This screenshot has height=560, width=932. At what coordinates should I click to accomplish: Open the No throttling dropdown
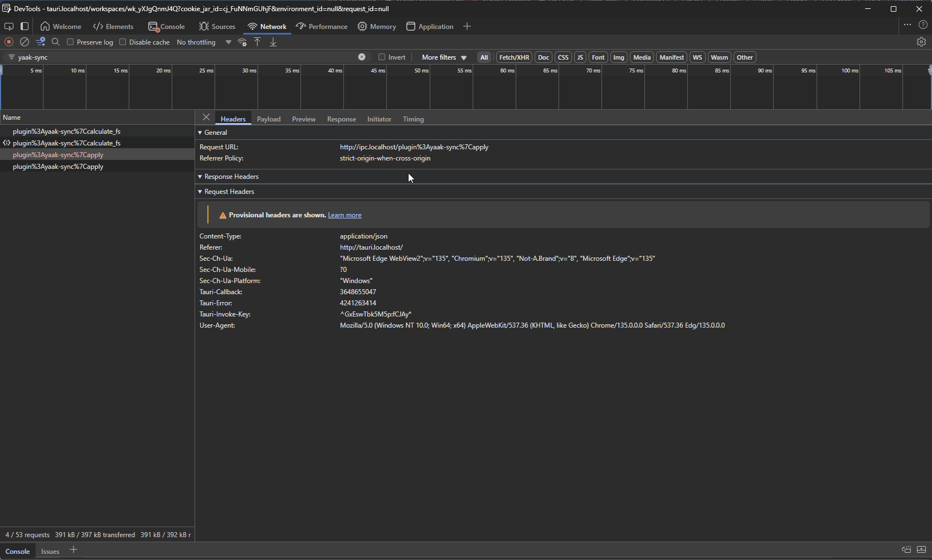tap(203, 42)
